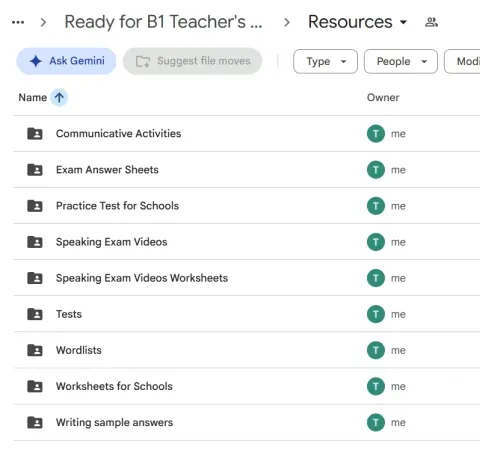
Task: Click the Ask Gemini button
Action: point(66,61)
